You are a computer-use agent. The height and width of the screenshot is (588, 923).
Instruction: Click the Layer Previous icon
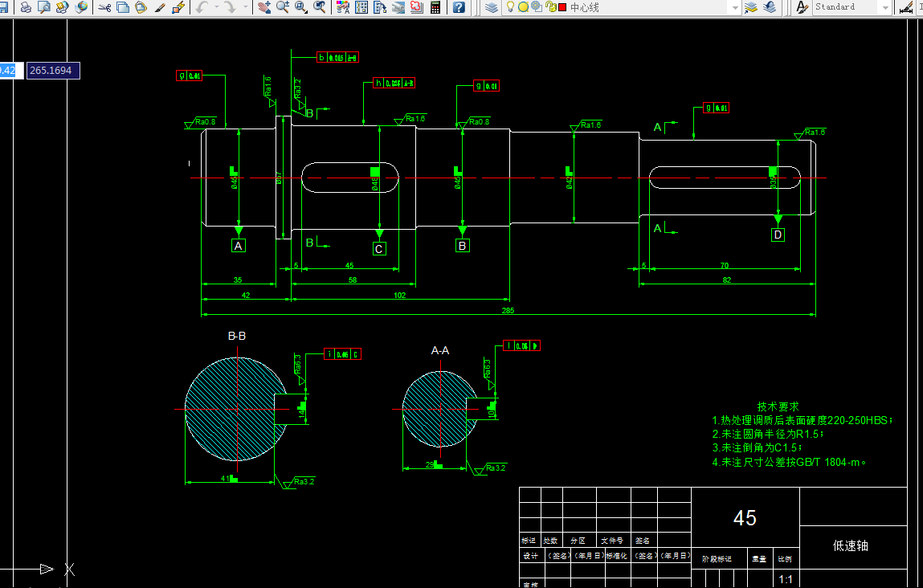click(770, 7)
